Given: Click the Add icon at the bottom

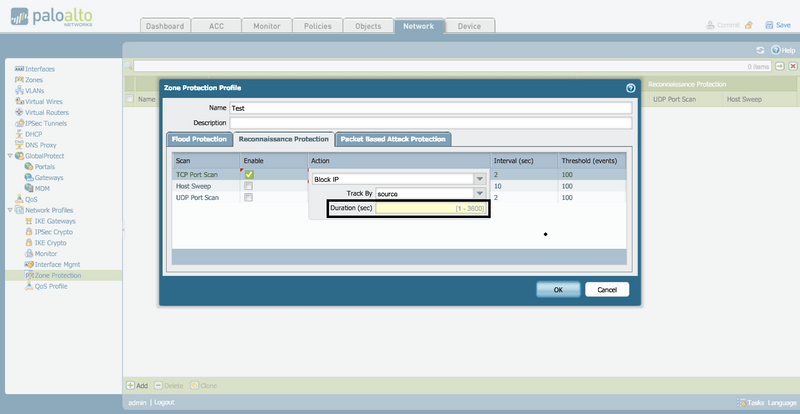Looking at the screenshot, I should click(x=130, y=385).
